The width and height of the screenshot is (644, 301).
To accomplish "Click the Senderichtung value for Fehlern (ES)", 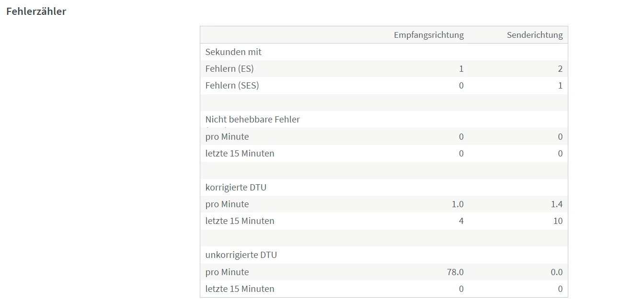I will pyautogui.click(x=560, y=69).
